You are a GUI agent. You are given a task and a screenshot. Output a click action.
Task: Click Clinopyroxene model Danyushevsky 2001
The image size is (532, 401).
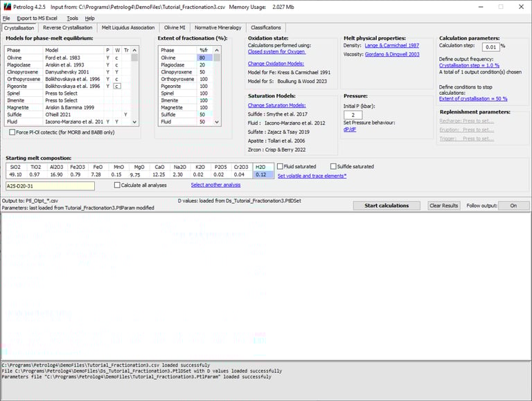pyautogui.click(x=74, y=72)
